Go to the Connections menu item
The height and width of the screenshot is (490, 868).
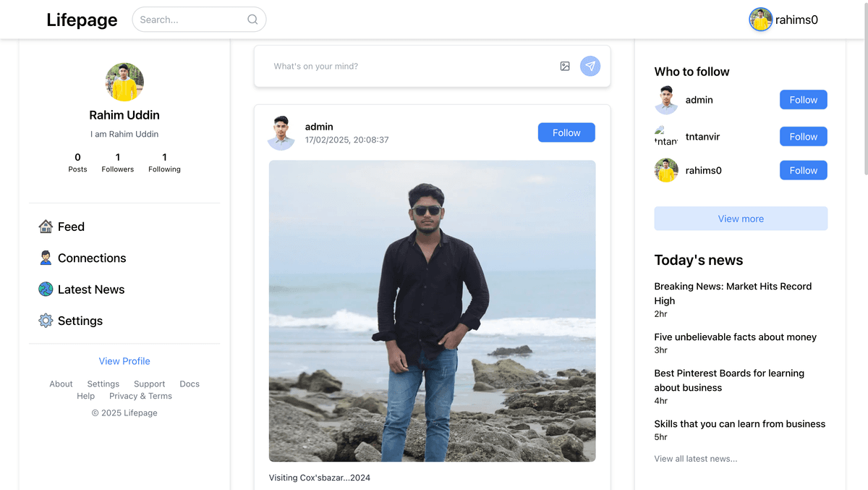coord(92,258)
